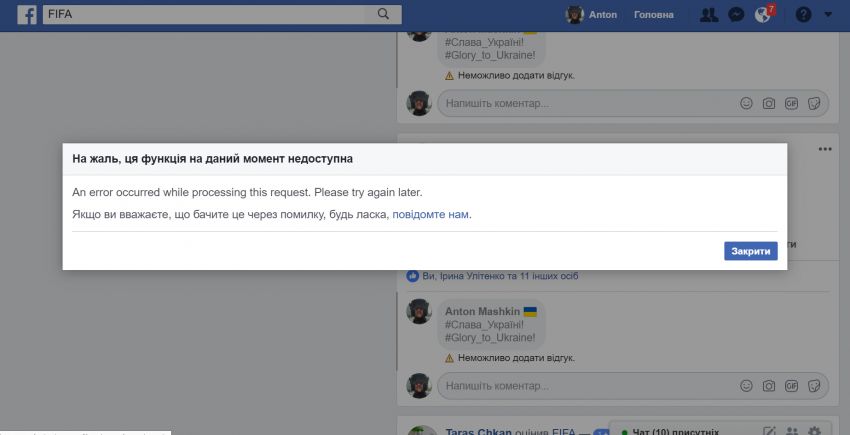
Task: Attach photo via camera icon beneath liked post
Action: pyautogui.click(x=769, y=386)
